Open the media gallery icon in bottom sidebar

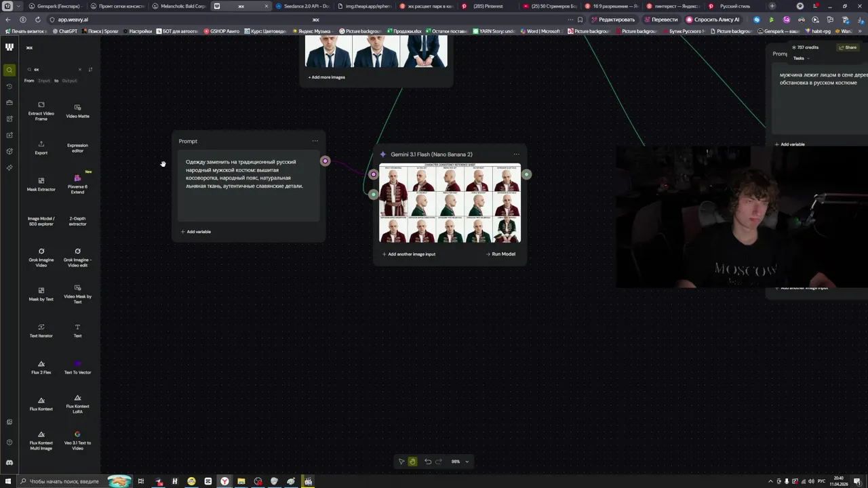pos(9,422)
